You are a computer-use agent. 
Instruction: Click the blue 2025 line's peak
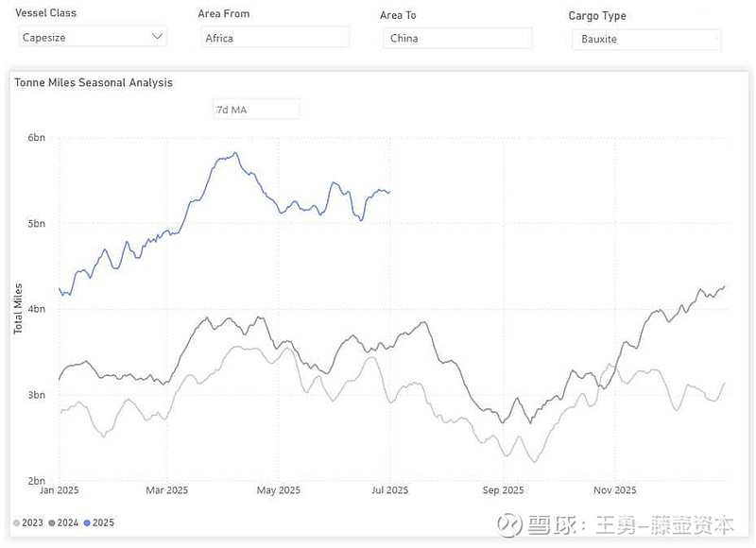(x=234, y=153)
